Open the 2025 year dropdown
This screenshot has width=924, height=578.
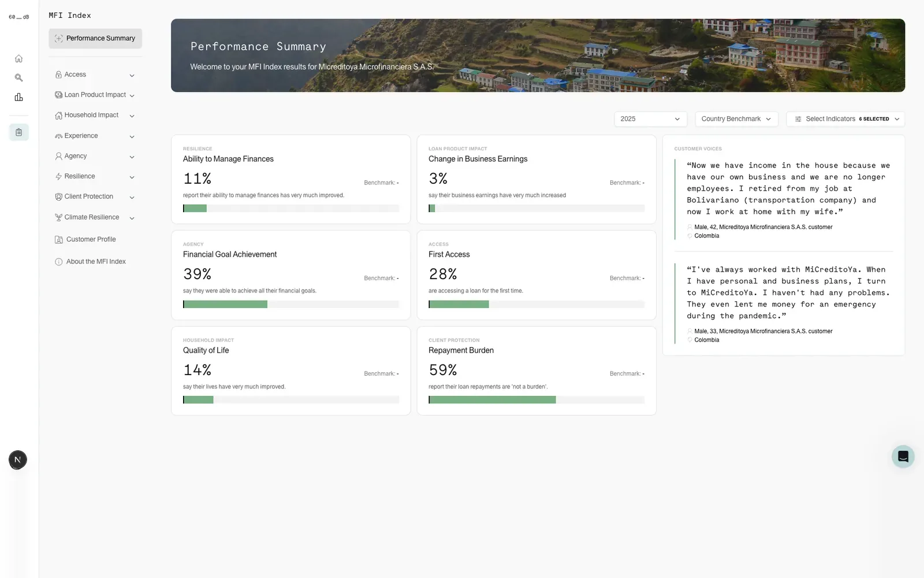[x=650, y=119]
